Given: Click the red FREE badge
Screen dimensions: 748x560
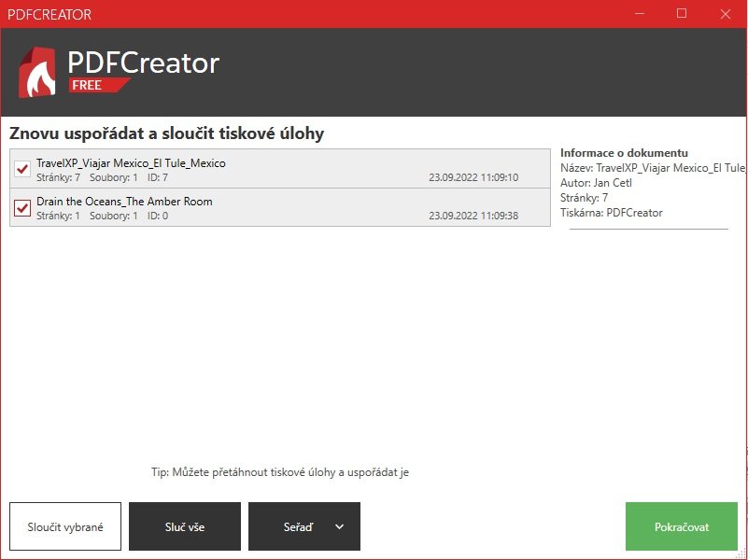Looking at the screenshot, I should 98,85.
